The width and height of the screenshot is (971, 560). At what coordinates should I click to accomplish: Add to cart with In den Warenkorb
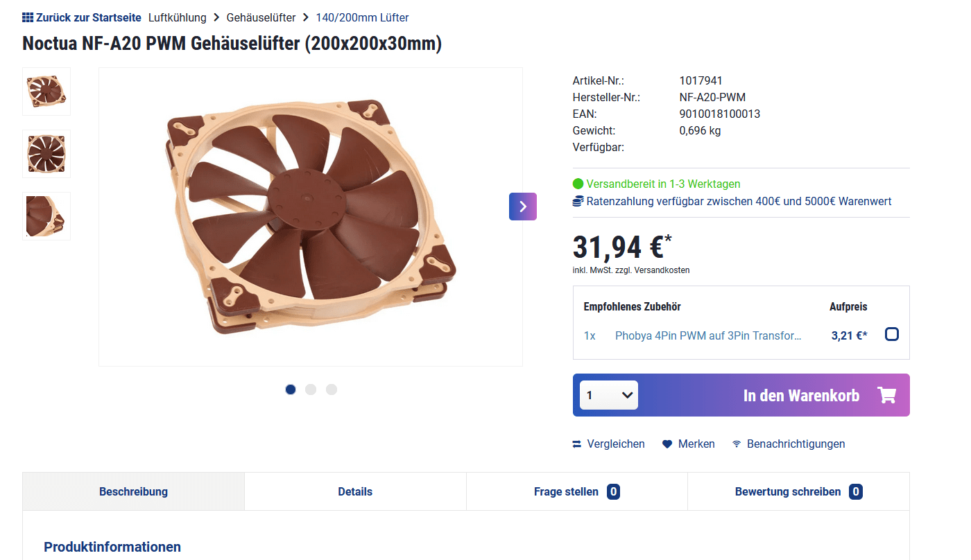point(800,395)
